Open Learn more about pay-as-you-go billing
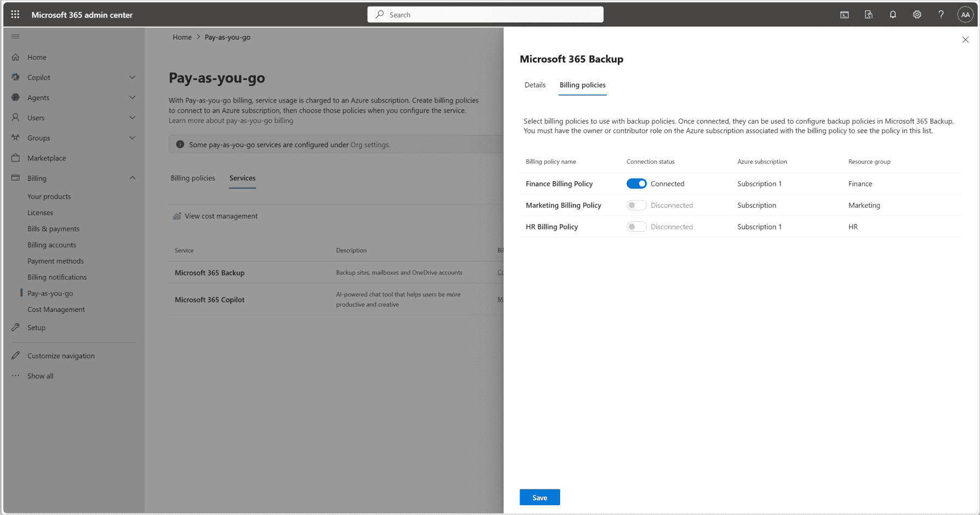Image resolution: width=980 pixels, height=515 pixels. (x=231, y=120)
